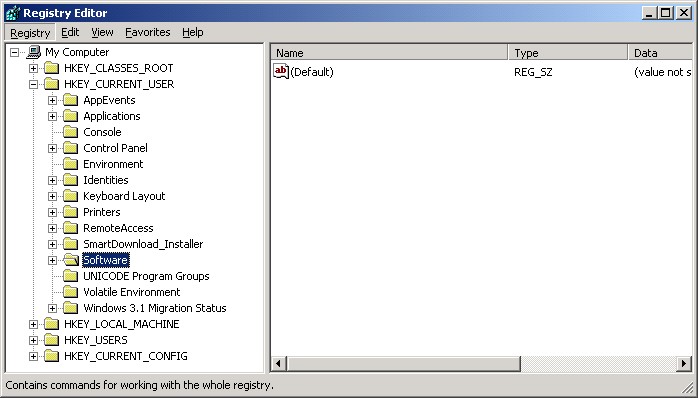Click the Registry Editor title bar icon
Viewport: 698px width, 398px height.
(x=12, y=12)
